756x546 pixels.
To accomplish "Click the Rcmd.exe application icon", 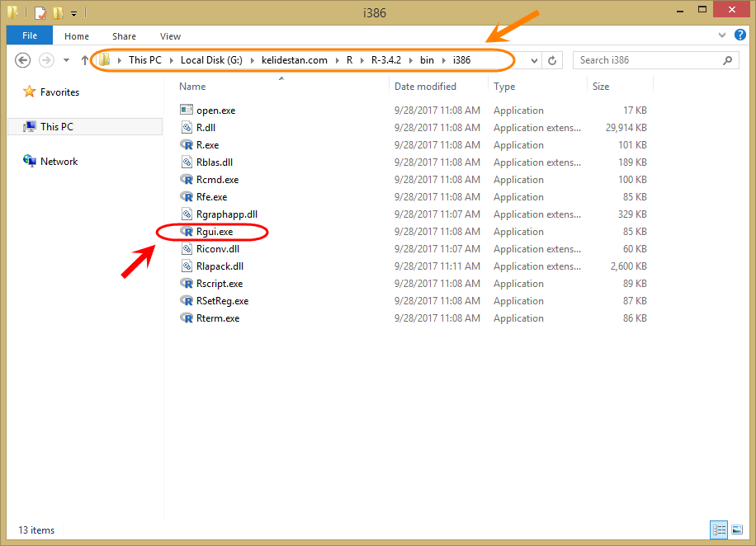I will (x=187, y=179).
